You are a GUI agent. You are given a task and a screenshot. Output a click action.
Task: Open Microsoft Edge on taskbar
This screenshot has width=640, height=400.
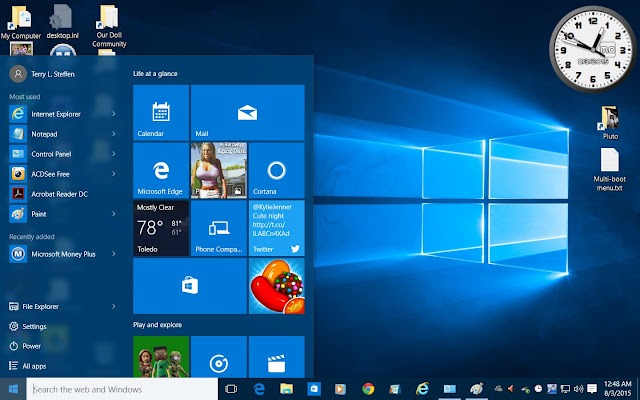coord(259,389)
